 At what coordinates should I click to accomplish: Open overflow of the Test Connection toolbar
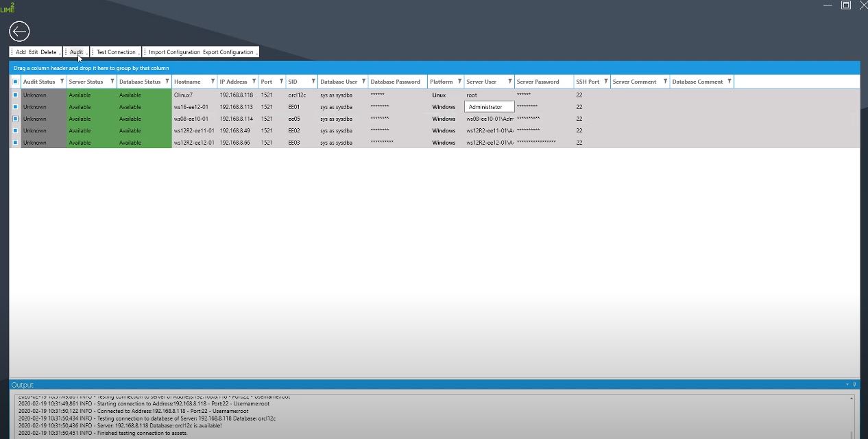pos(139,53)
